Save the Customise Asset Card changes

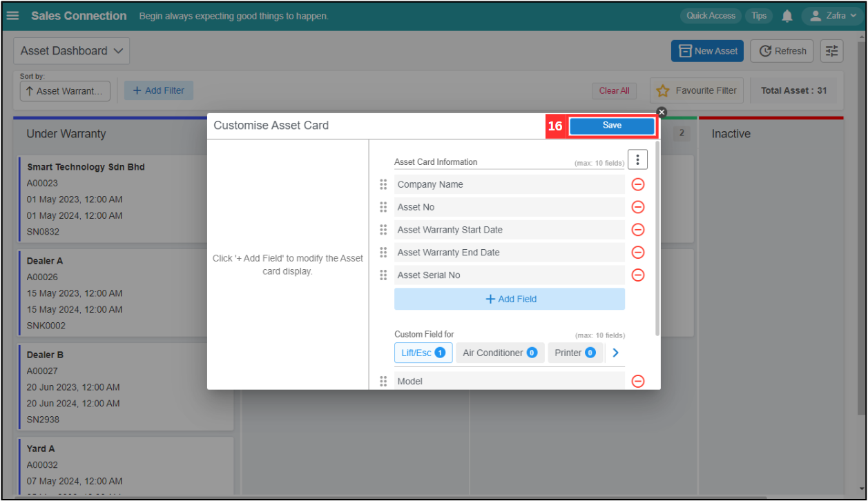tap(612, 126)
